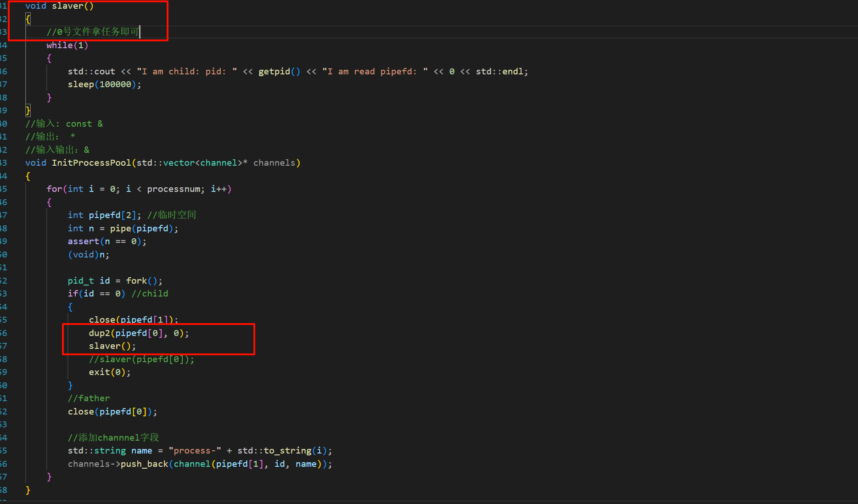858x504 pixels.
Task: Click the getpid() call
Action: tap(279, 71)
